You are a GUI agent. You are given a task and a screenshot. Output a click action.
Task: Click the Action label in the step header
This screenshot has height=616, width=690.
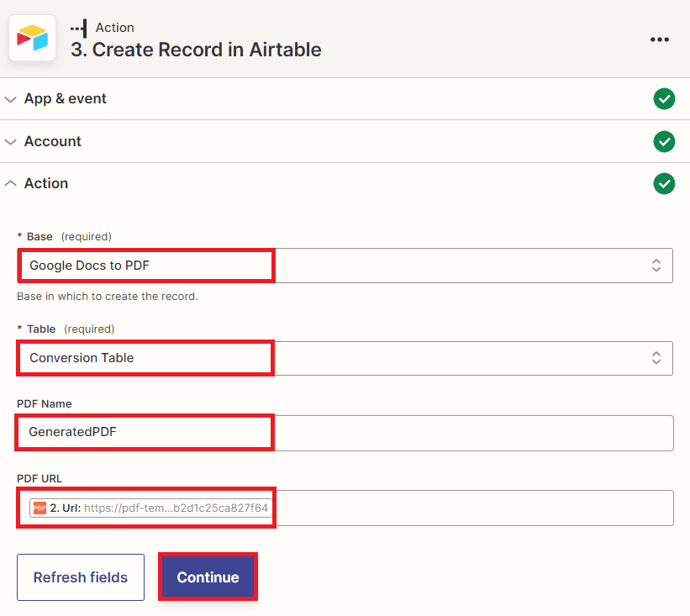coord(115,27)
